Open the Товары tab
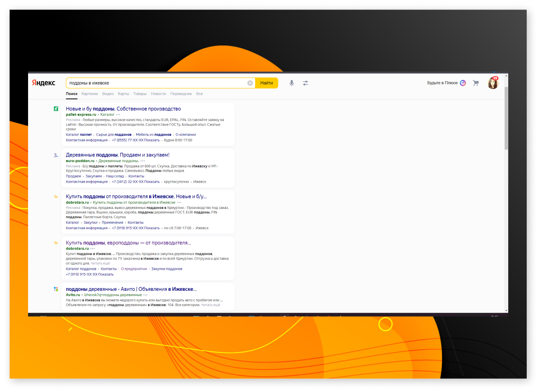 140,94
